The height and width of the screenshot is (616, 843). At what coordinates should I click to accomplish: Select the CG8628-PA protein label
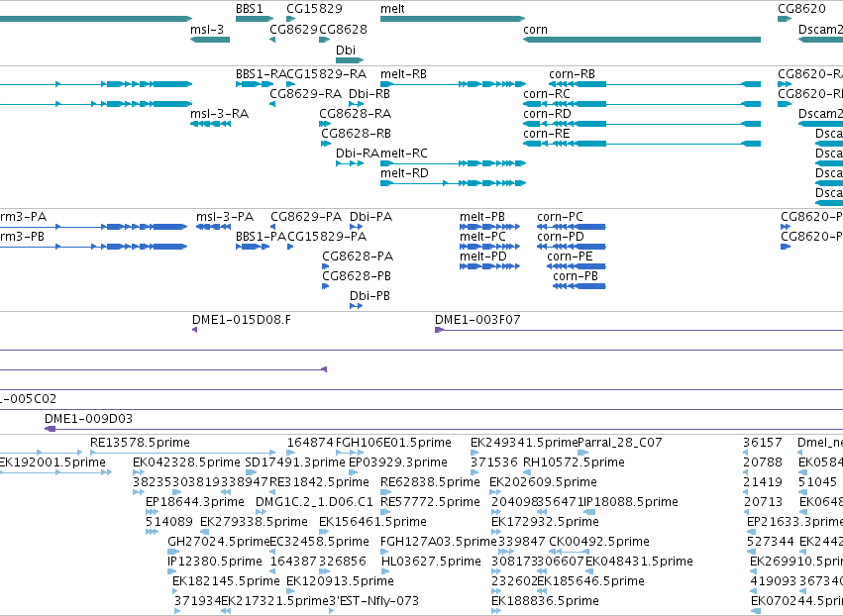click(x=358, y=257)
